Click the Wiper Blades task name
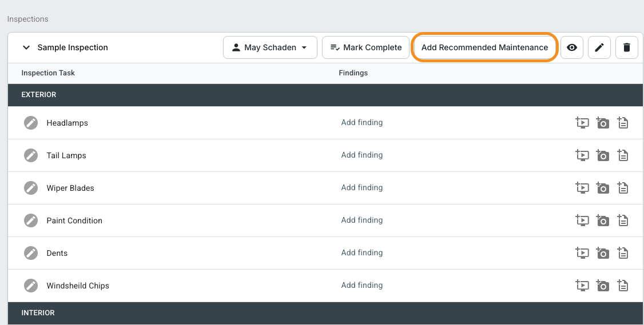 click(x=70, y=188)
